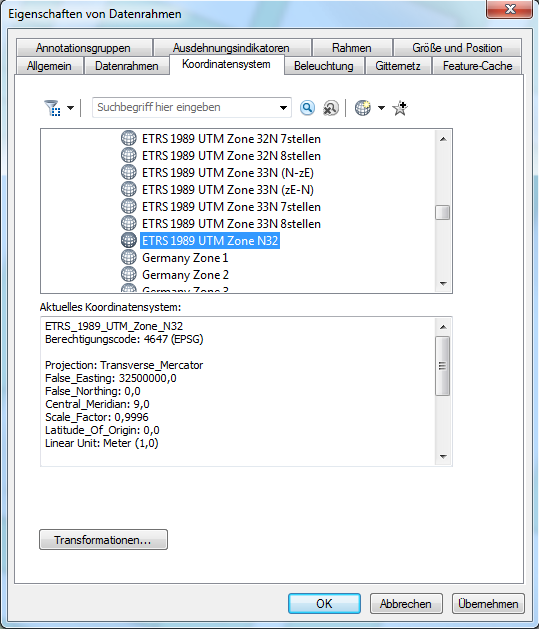Click the spatial filter funnel icon
This screenshot has height=629, width=539.
[53, 108]
